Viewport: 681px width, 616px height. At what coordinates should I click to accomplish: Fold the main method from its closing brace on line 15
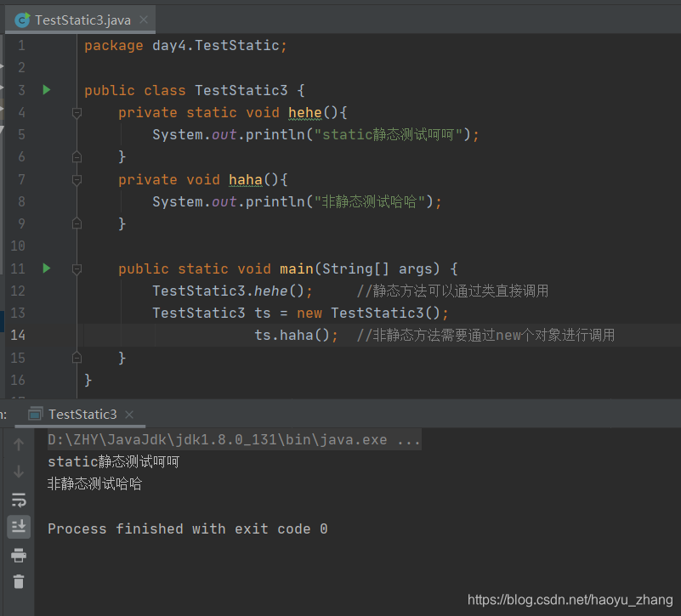[77, 358]
